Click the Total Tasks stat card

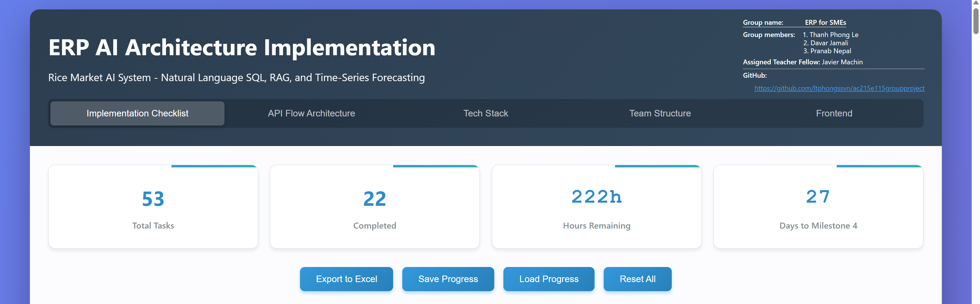(153, 207)
